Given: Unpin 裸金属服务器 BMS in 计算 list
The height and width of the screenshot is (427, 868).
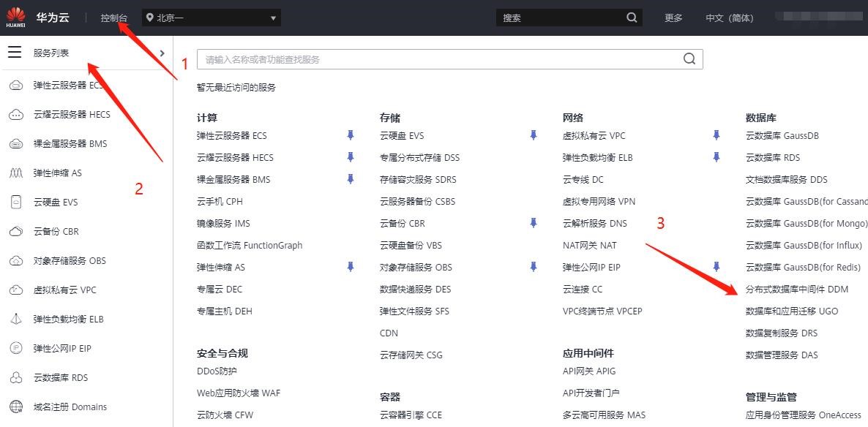Looking at the screenshot, I should pyautogui.click(x=350, y=178).
